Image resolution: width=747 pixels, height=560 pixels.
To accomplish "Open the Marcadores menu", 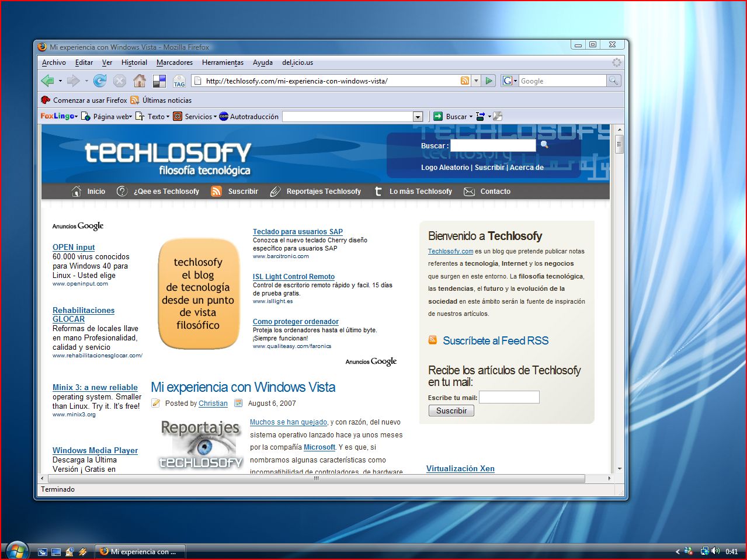I will tap(175, 62).
